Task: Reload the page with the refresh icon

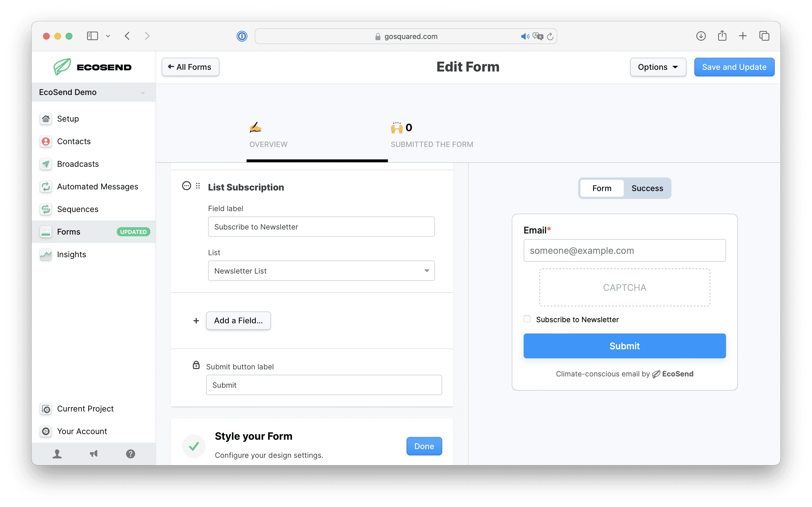Action: [x=550, y=36]
